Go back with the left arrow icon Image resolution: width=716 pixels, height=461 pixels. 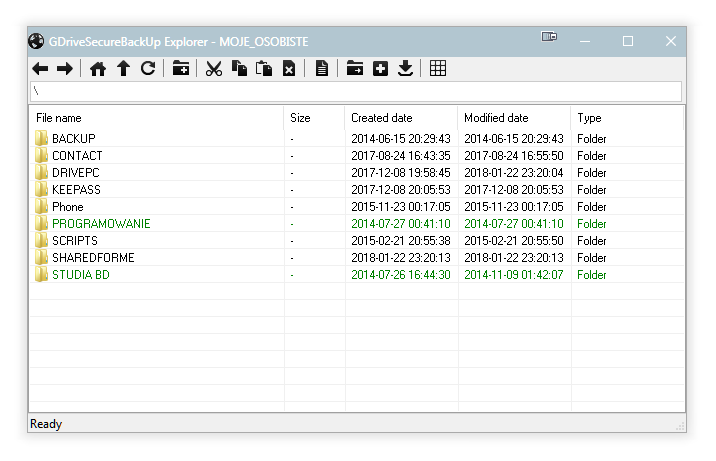tap(40, 69)
